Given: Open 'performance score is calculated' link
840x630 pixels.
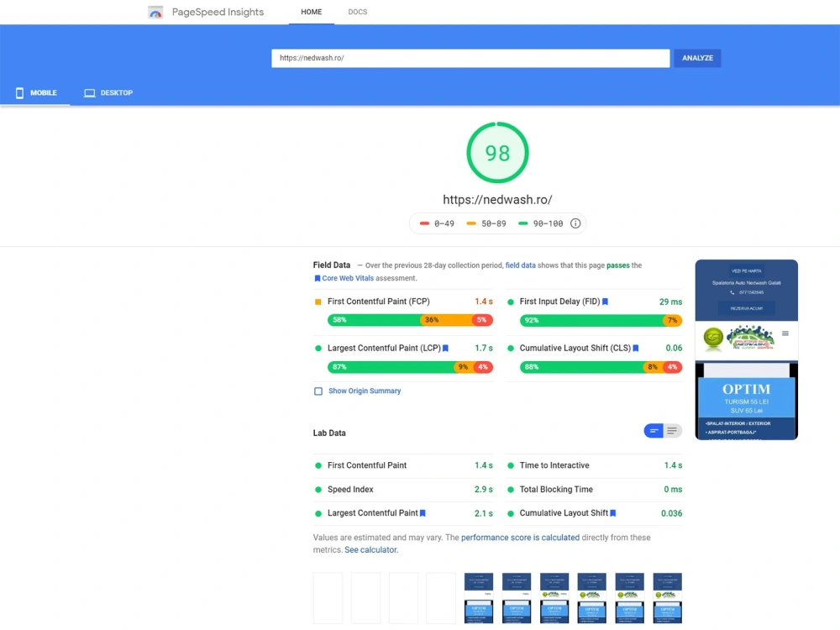Looking at the screenshot, I should point(520,538).
